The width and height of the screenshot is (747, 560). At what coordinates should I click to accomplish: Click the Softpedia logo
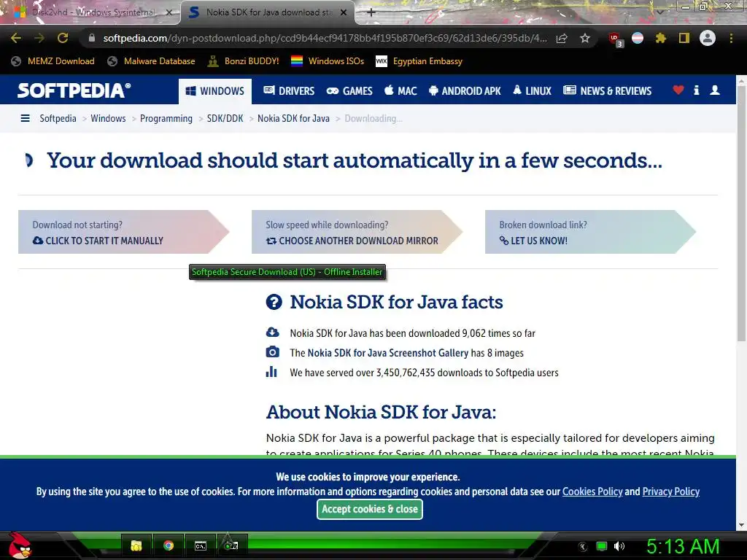coord(74,90)
